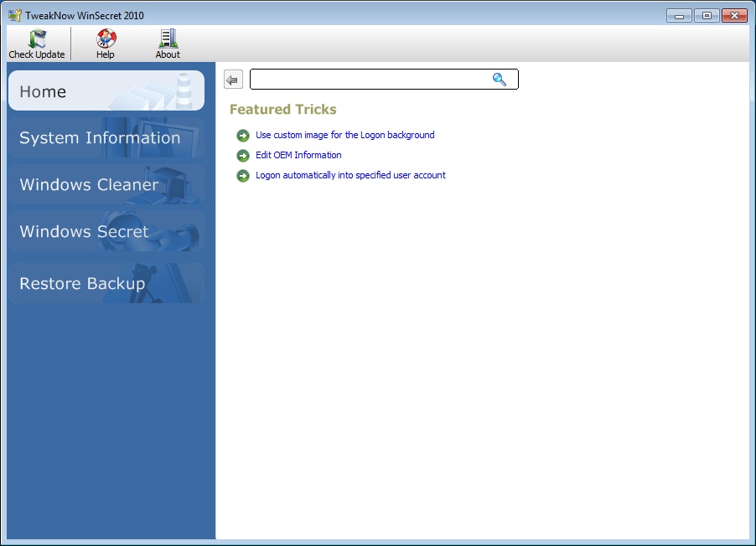Minimize the TweakNow WinSecret window
756x546 pixels.
(x=680, y=16)
